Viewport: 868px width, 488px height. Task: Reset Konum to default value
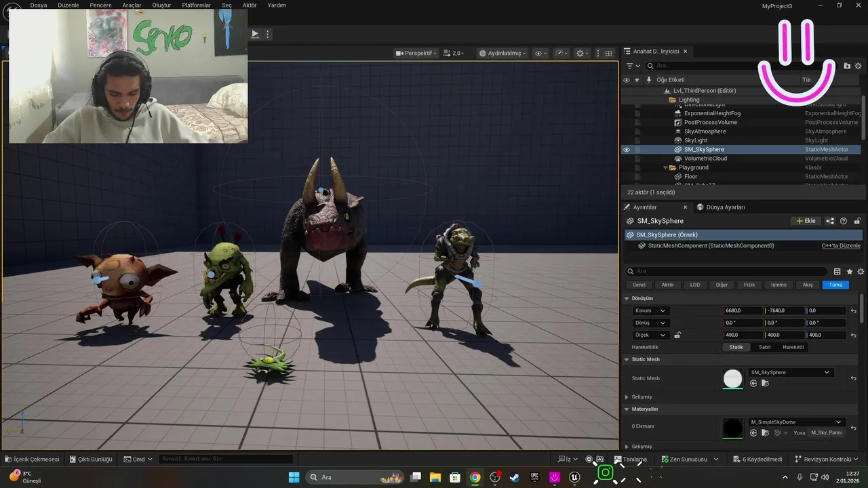point(853,311)
